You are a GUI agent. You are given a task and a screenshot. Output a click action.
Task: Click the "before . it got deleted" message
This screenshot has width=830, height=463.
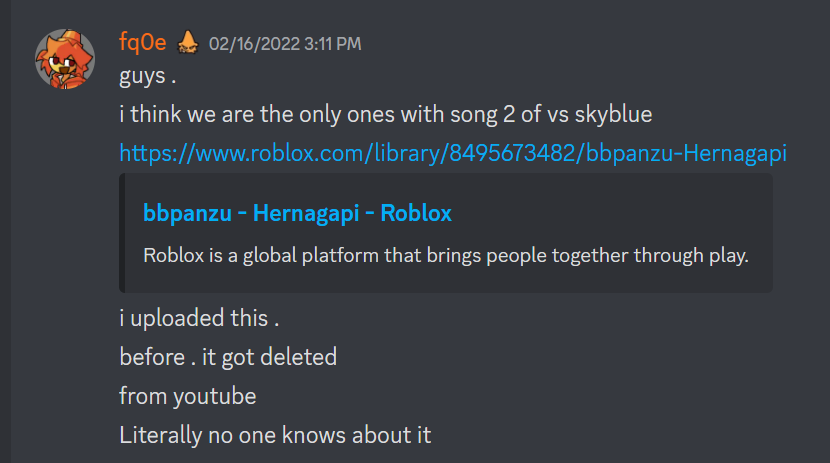[227, 357]
